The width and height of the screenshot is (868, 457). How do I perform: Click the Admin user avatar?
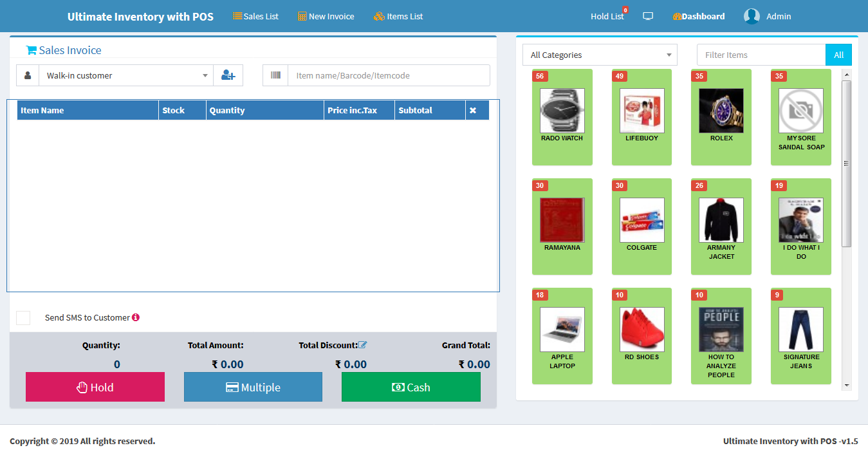[x=752, y=16]
